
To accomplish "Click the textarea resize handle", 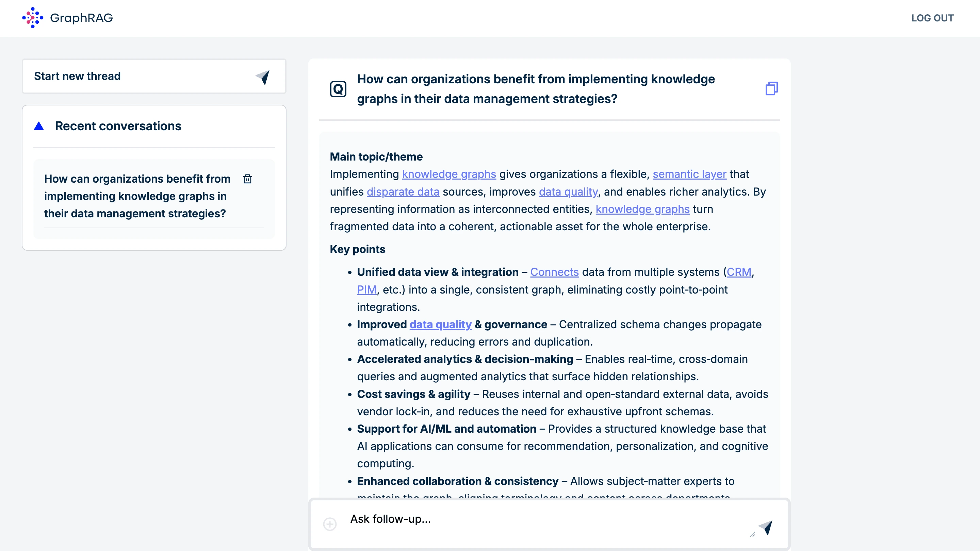I will (x=752, y=534).
